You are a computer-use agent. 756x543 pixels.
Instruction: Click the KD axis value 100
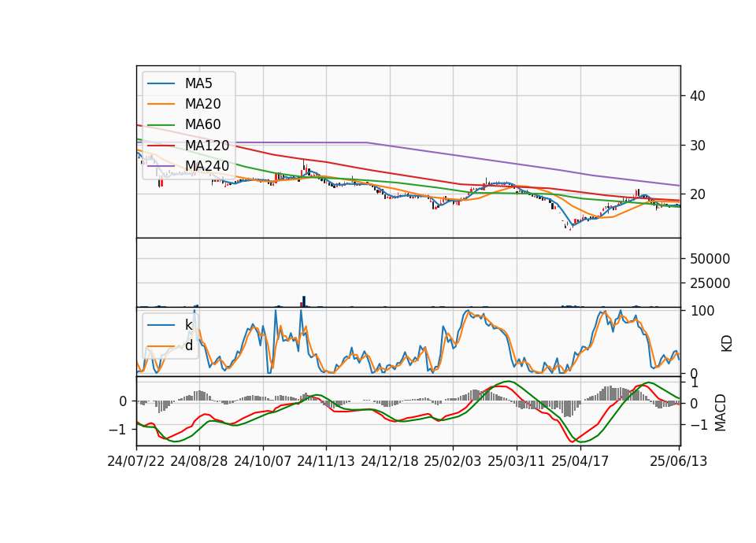click(x=702, y=311)
